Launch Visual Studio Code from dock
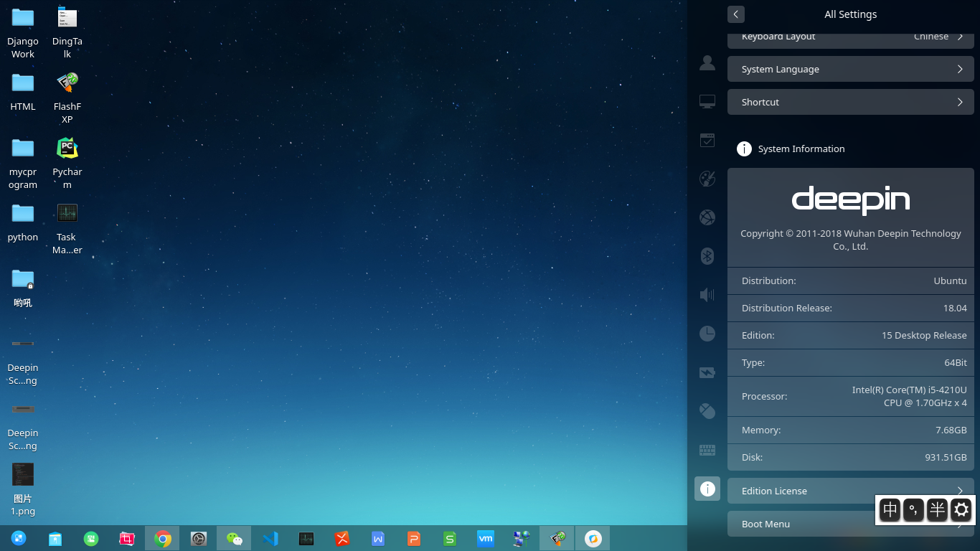The width and height of the screenshot is (980, 551). click(x=270, y=538)
